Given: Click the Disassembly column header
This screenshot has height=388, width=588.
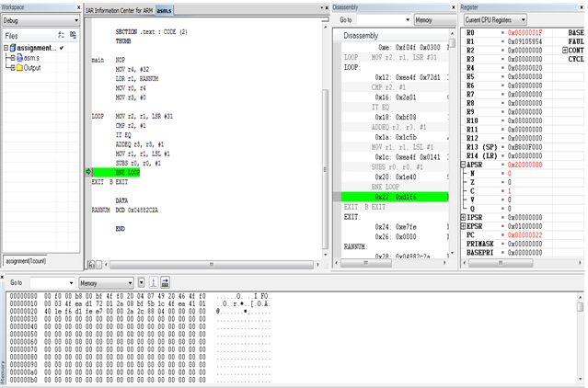Looking at the screenshot, I should [x=361, y=36].
